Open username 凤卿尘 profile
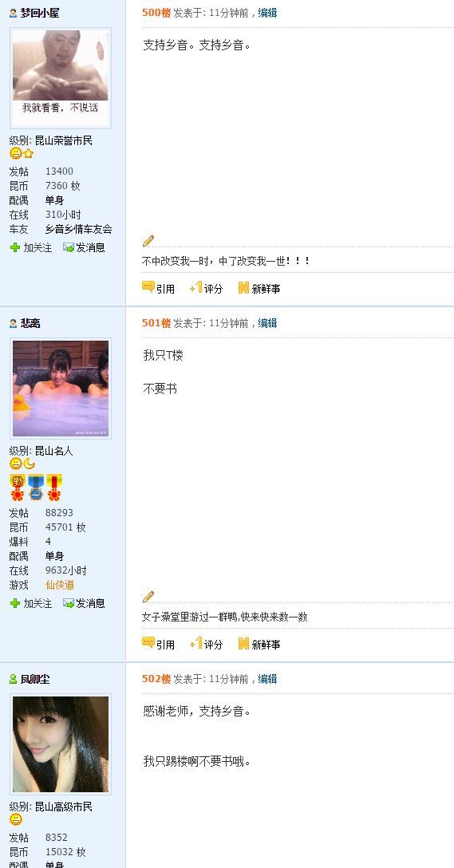This screenshot has width=454, height=868. 35,679
